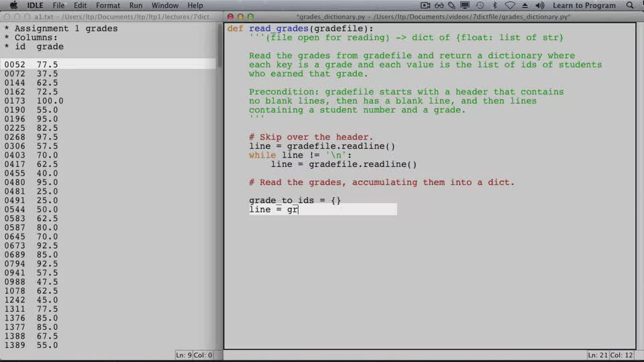
Task: Open the IDLE application menu
Action: point(35,5)
